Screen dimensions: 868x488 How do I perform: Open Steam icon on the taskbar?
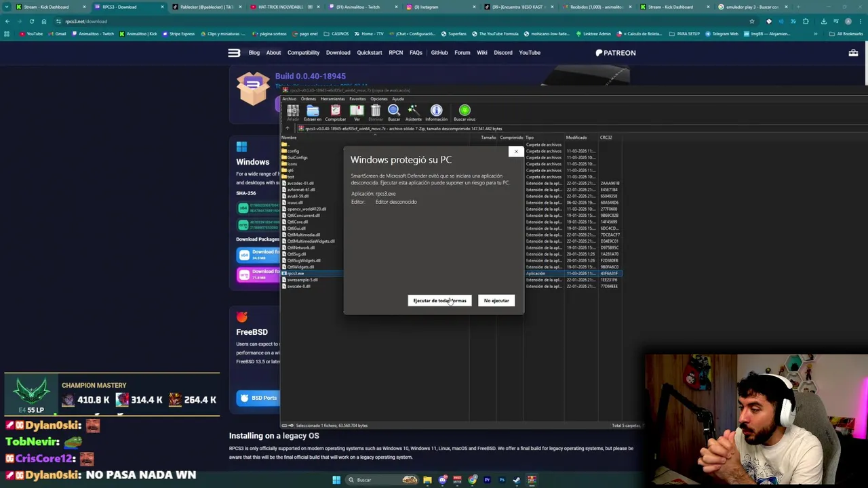[517, 480]
